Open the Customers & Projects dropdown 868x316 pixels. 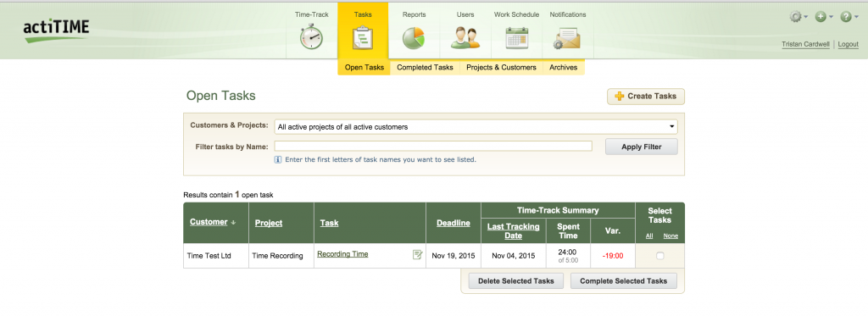(x=476, y=127)
